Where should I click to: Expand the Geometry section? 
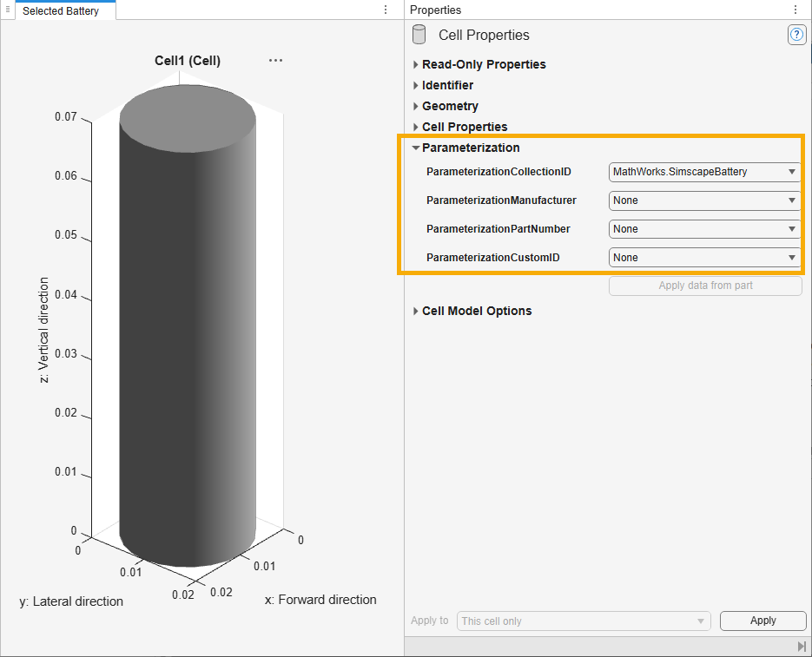pos(416,106)
